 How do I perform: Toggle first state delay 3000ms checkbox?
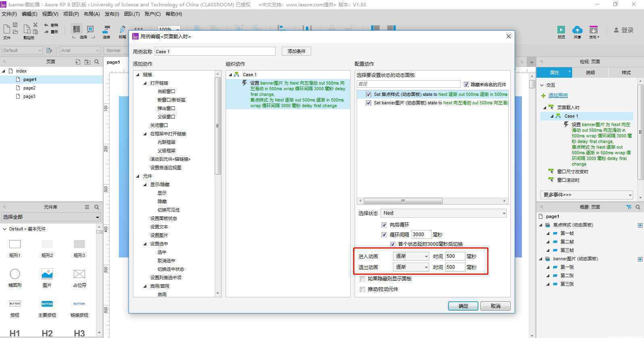pyautogui.click(x=393, y=244)
